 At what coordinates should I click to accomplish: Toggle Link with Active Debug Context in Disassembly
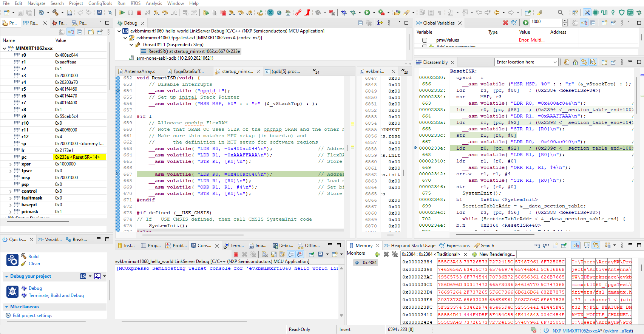(584, 62)
